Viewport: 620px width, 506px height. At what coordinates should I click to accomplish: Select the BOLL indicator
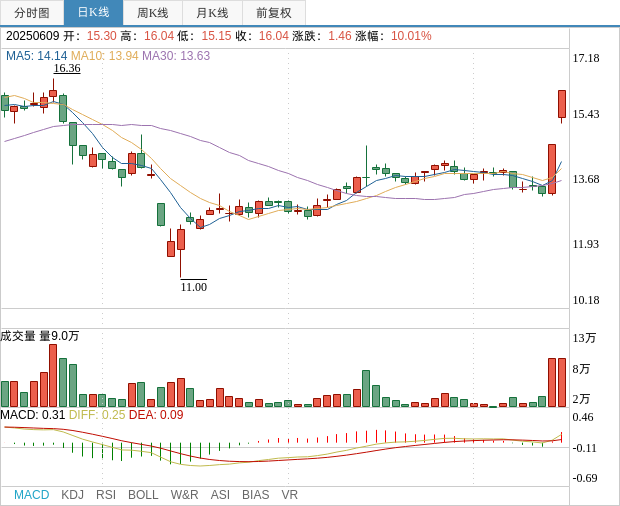[143, 495]
